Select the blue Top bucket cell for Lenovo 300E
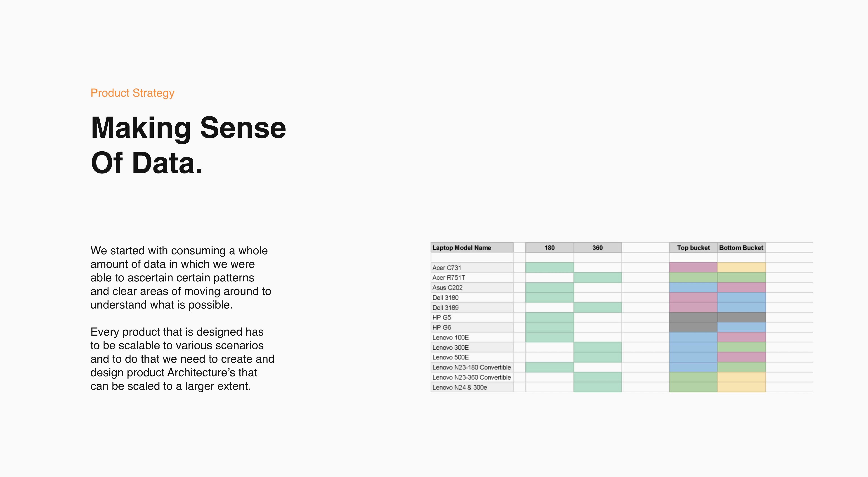868x477 pixels. tap(693, 347)
